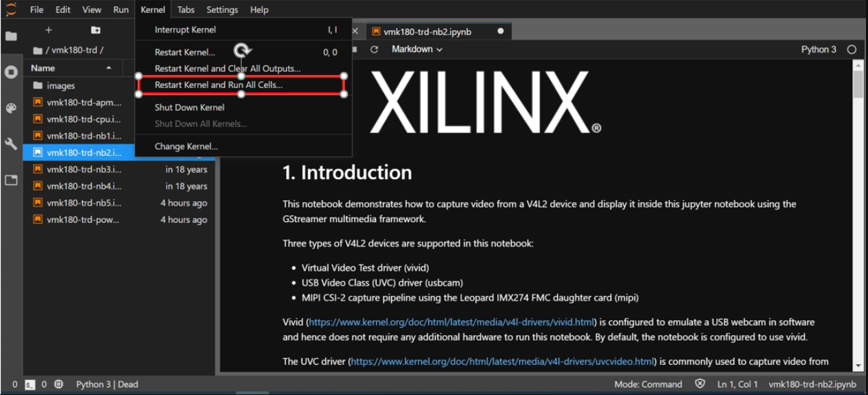868x395 pixels.
Task: Click 'Mode: Command' in the status bar
Action: pyautogui.click(x=648, y=385)
